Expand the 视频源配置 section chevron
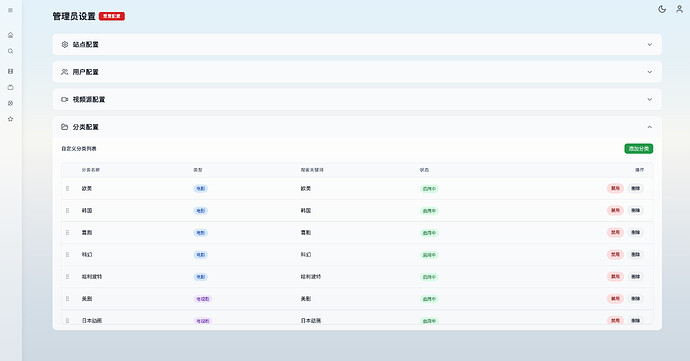The image size is (690, 361). (650, 99)
